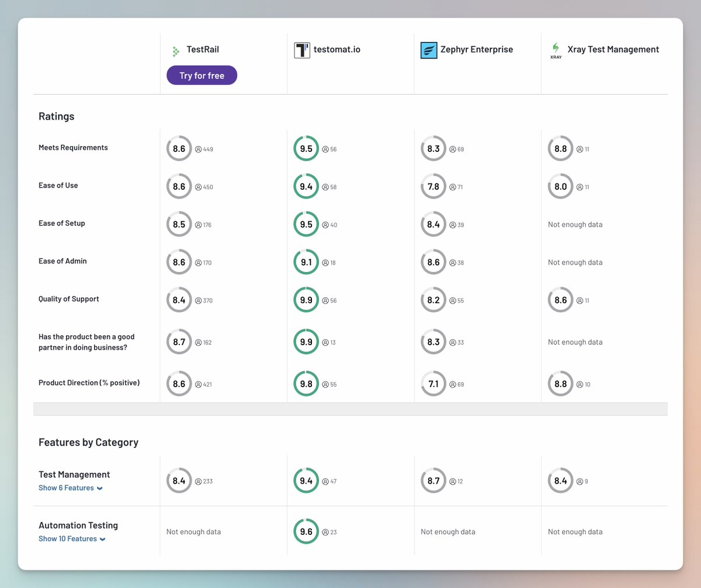Click Zephyr Quality of Support 8.2 gauge
Image resolution: width=701 pixels, height=588 pixels.
click(x=433, y=300)
